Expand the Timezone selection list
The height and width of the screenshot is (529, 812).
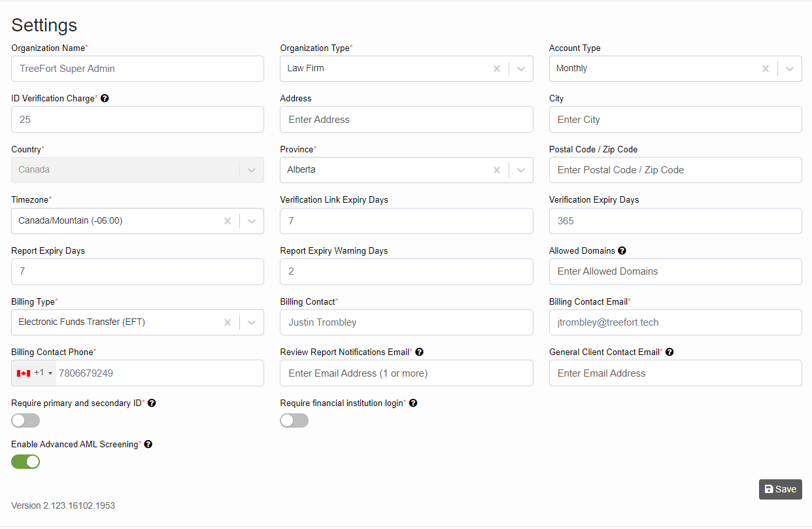pos(252,221)
